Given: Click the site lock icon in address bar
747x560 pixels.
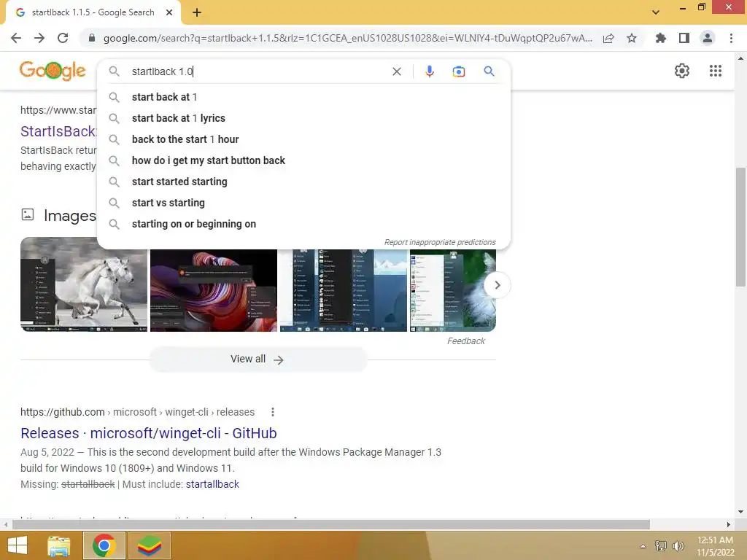Looking at the screenshot, I should pos(92,38).
